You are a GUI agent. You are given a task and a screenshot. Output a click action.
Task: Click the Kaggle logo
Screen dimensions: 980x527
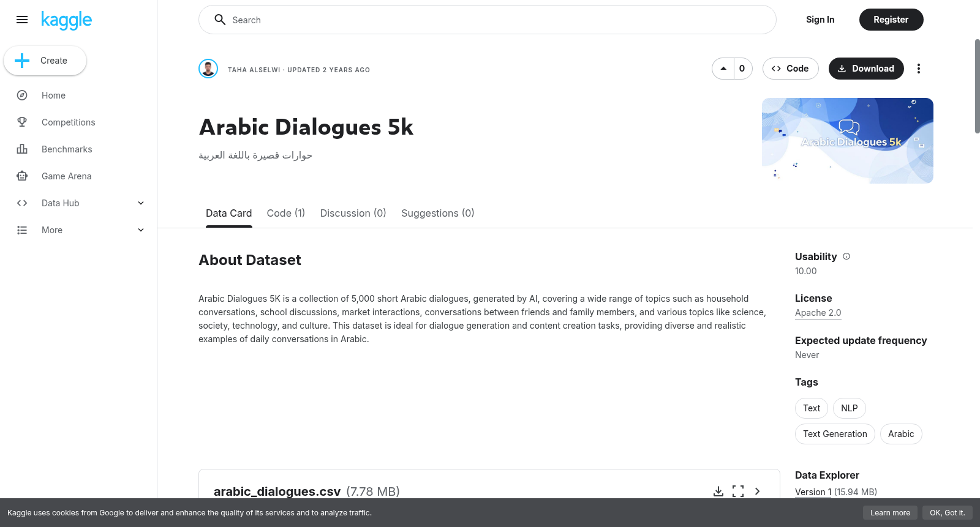[x=66, y=20]
